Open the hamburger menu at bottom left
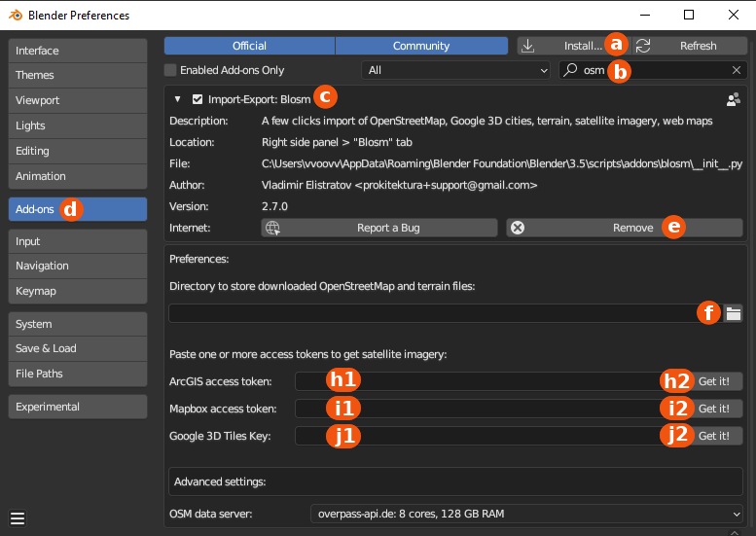 click(x=18, y=518)
